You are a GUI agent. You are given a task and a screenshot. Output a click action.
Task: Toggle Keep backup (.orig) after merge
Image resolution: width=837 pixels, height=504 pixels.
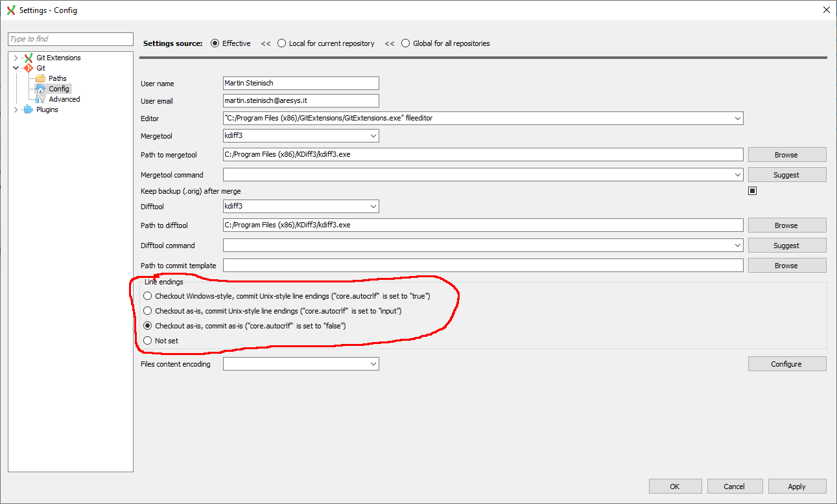click(x=752, y=190)
